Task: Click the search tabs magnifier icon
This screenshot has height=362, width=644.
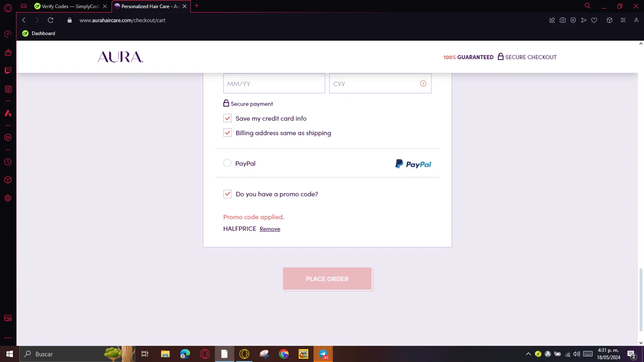Action: (x=587, y=6)
